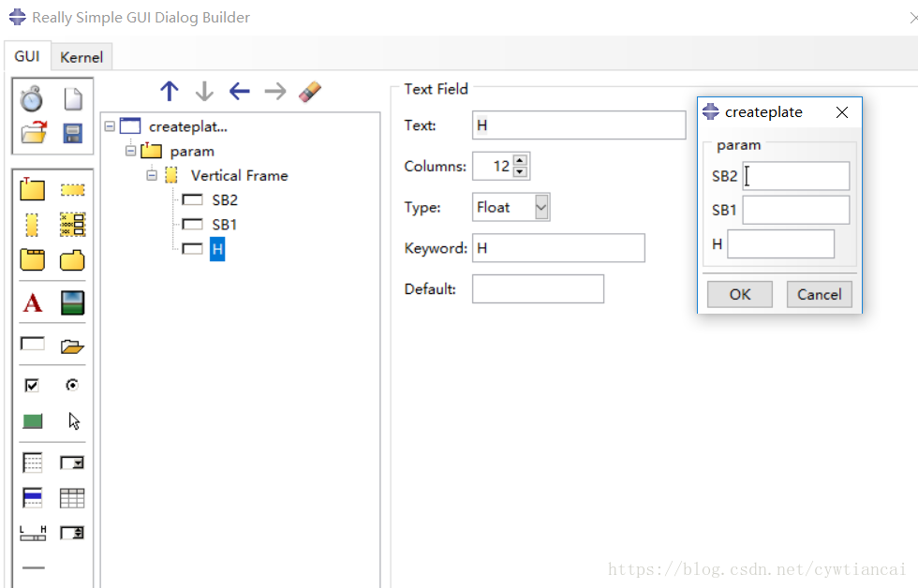
Task: Click the Text input field containing H
Action: click(579, 125)
